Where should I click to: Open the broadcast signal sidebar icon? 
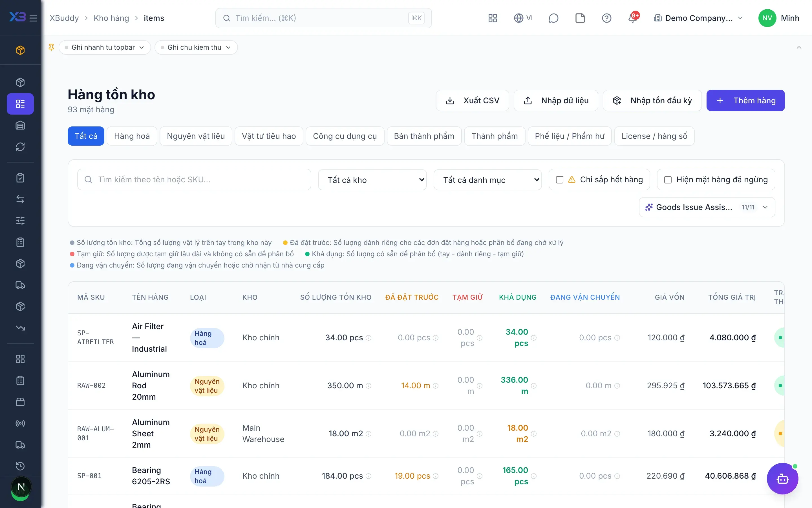click(20, 423)
